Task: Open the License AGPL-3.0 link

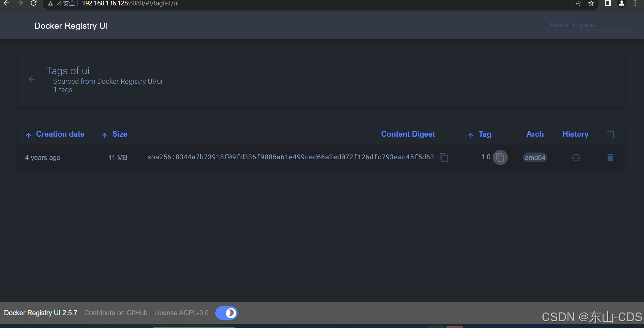Action: coord(181,313)
